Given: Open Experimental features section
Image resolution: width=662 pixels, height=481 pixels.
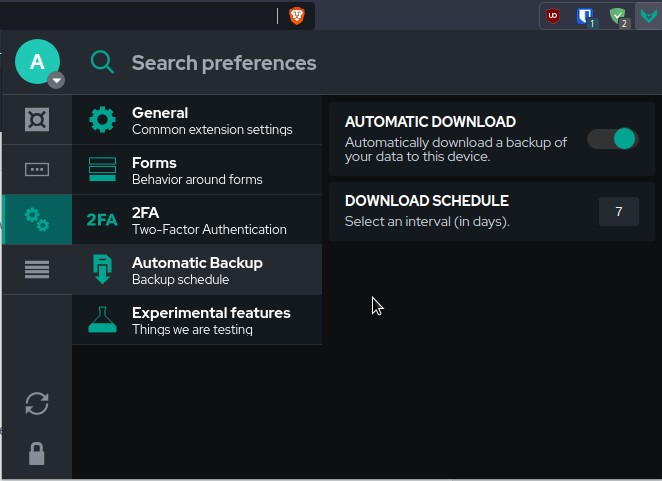Looking at the screenshot, I should pyautogui.click(x=197, y=320).
